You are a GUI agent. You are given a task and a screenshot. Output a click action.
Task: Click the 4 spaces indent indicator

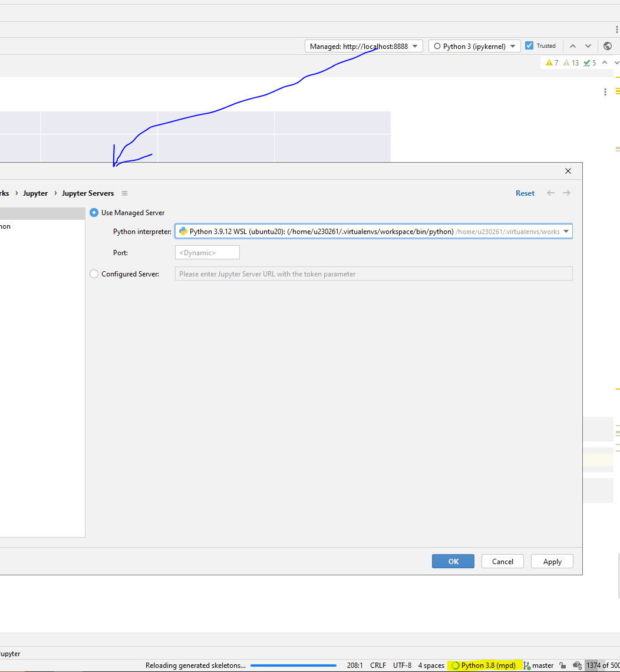[431, 665]
